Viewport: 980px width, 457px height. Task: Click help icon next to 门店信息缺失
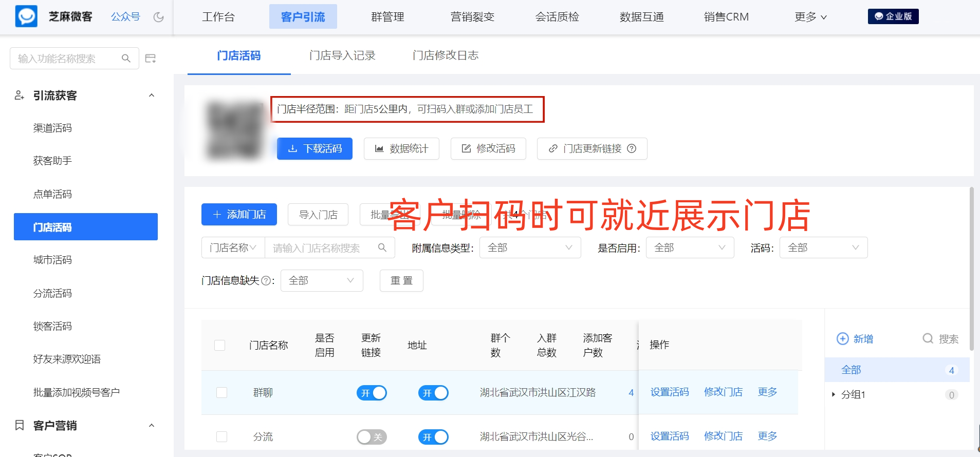266,280
